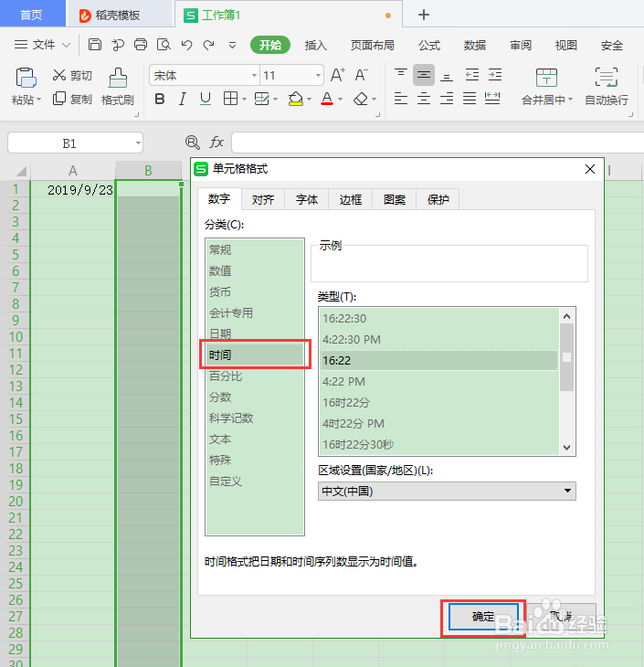644x667 pixels.
Task: Switch to 页面布局 ribbon tab
Action: click(372, 45)
